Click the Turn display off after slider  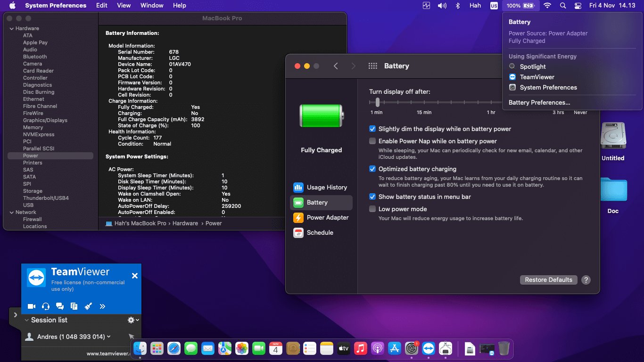[378, 102]
